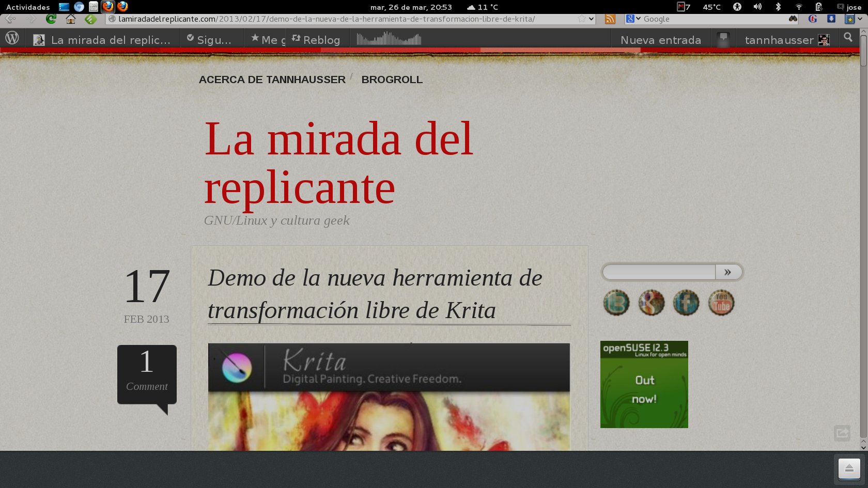Open the 'La mirada del replic...' site menu
The height and width of the screenshot is (488, 868).
102,40
